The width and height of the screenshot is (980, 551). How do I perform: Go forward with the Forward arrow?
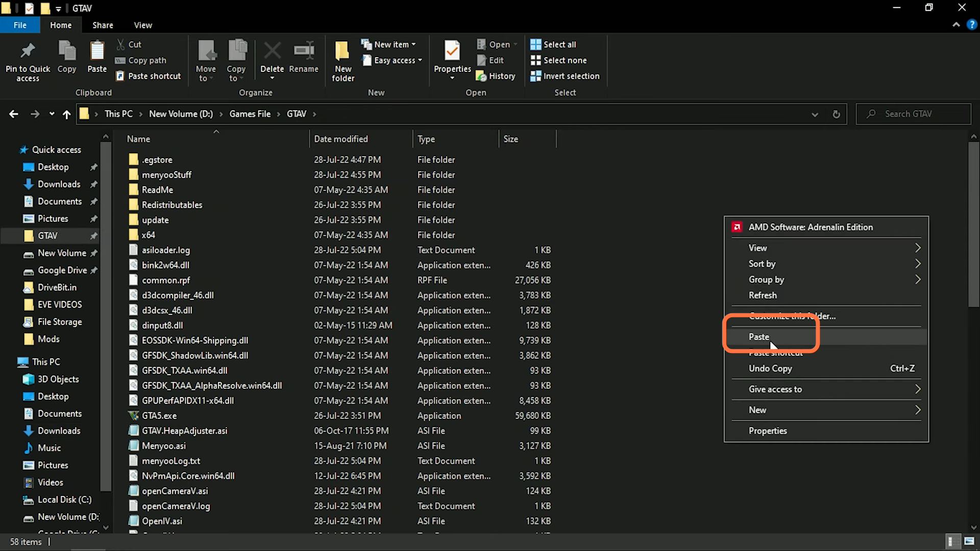[x=35, y=114]
